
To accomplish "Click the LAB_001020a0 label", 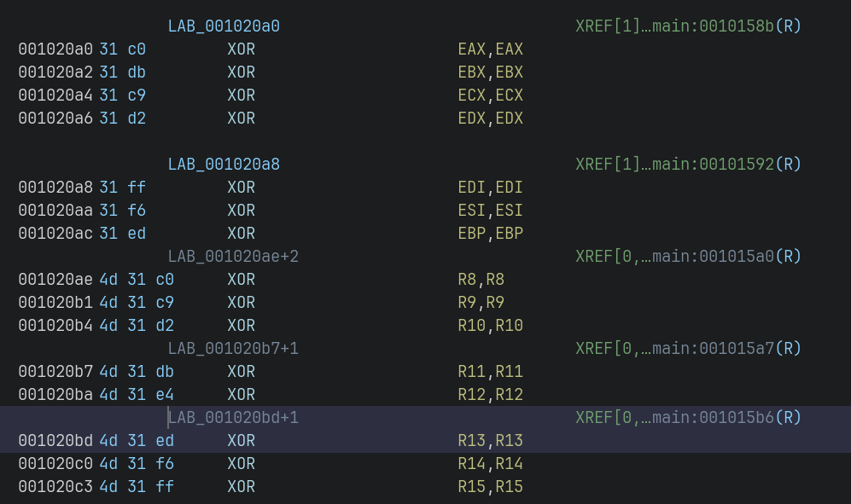I will coord(224,26).
